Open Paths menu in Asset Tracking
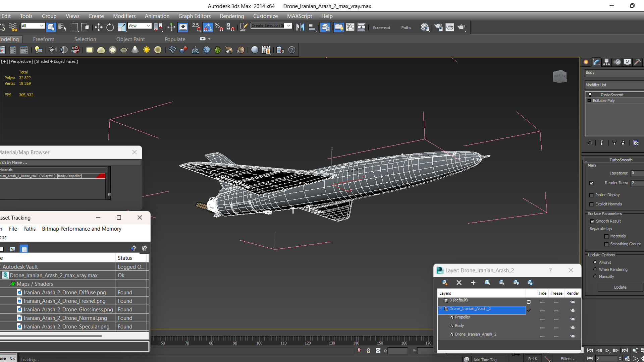This screenshot has height=362, width=644. click(x=30, y=229)
